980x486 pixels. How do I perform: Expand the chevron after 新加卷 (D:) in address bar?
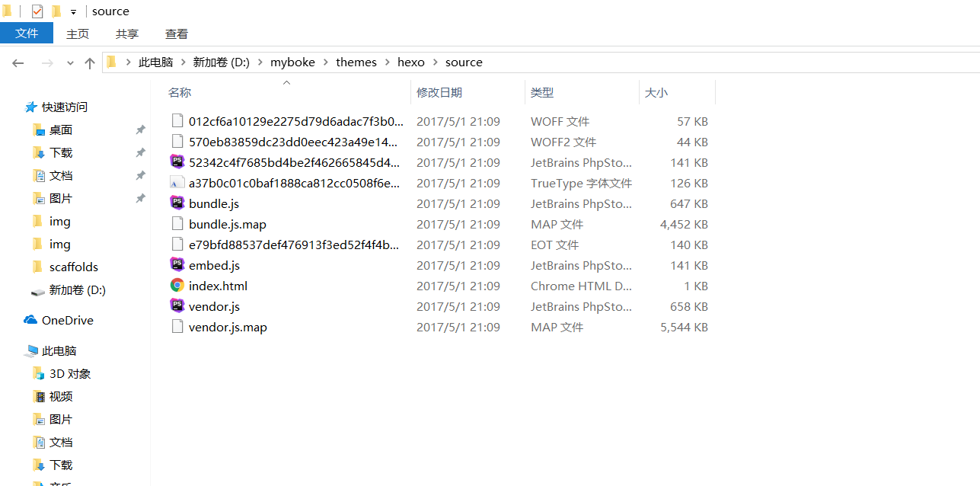260,62
